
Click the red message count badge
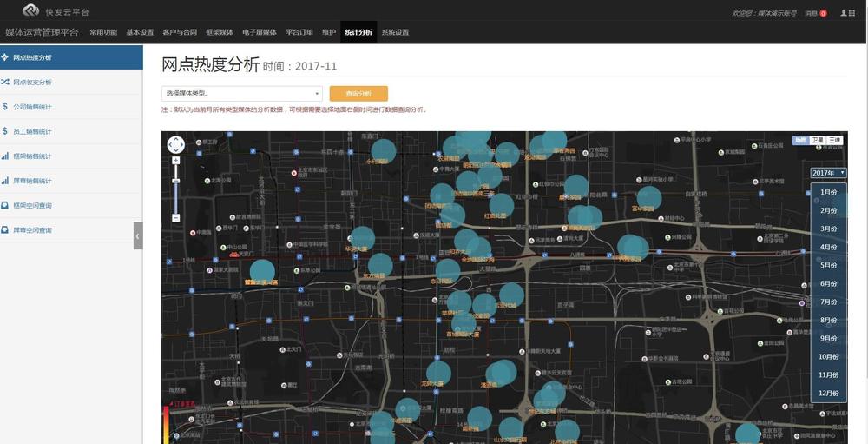click(x=823, y=14)
